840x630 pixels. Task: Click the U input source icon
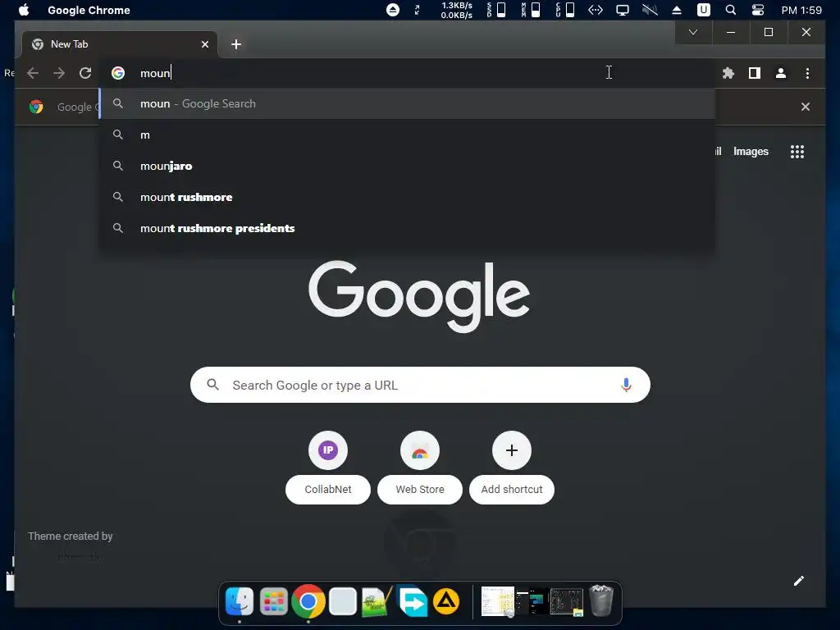(703, 10)
